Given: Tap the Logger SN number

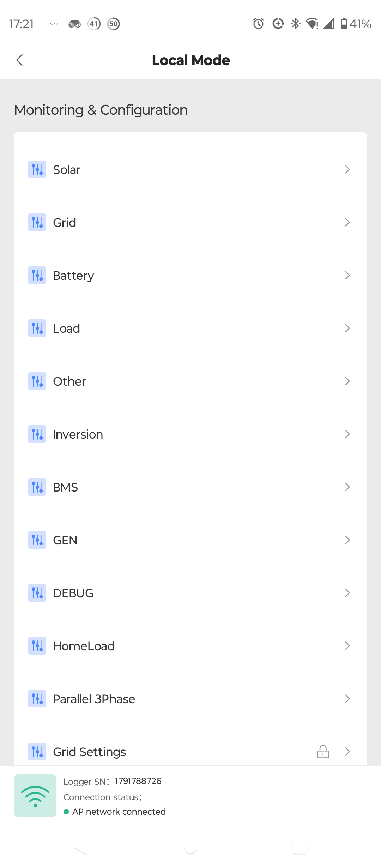Looking at the screenshot, I should click(138, 781).
